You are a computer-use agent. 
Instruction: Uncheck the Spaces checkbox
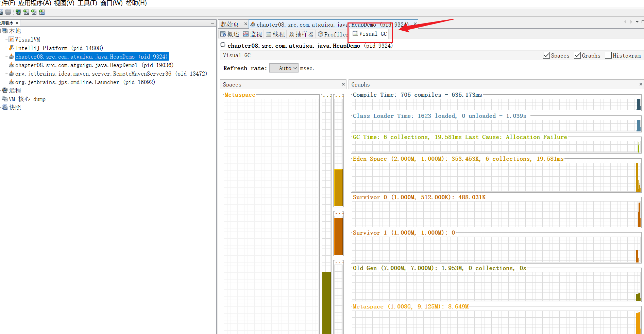point(546,55)
